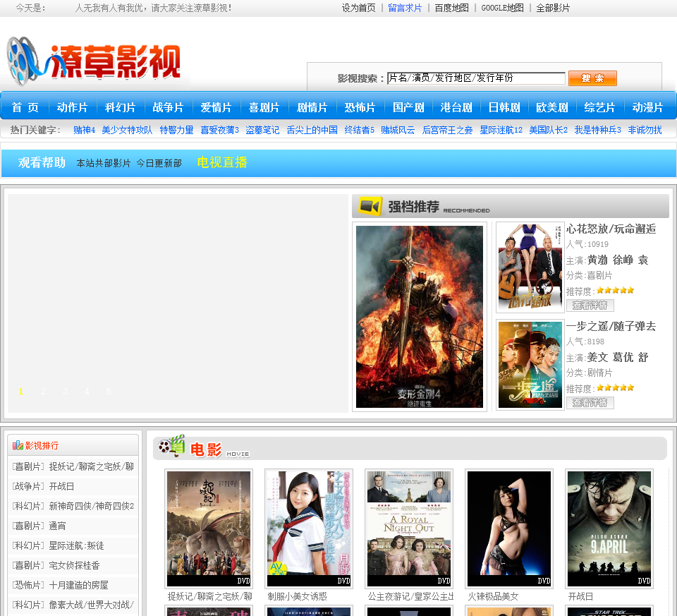This screenshot has height=616, width=677.
Task: Click the film clapper icon beside 电影
Action: [172, 446]
